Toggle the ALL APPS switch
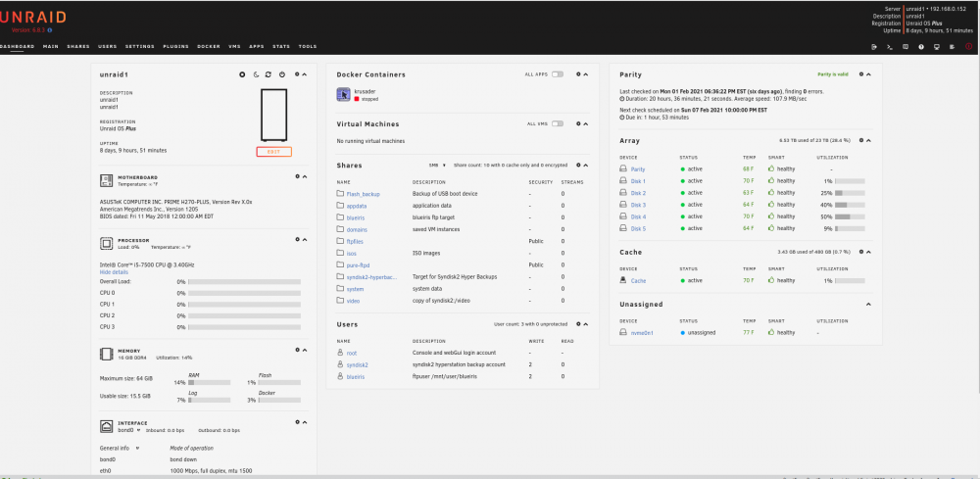The image size is (980, 479). click(558, 74)
